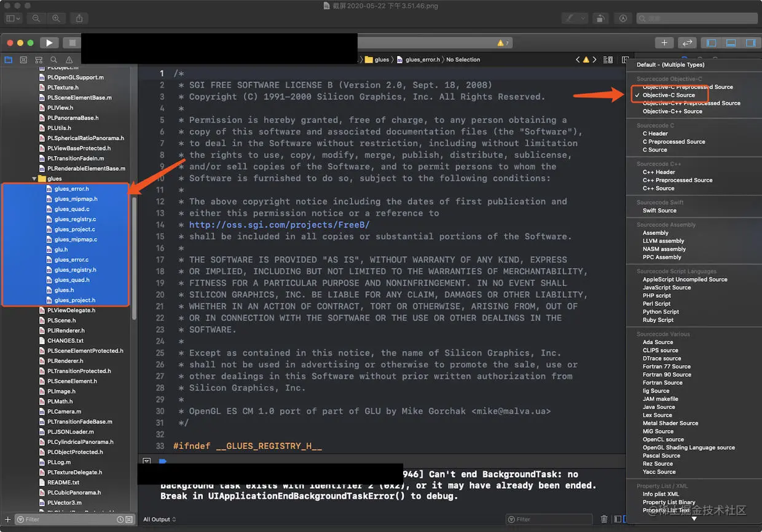Open No Selection breadcrumb menu
The width and height of the screenshot is (762, 532).
(x=463, y=60)
